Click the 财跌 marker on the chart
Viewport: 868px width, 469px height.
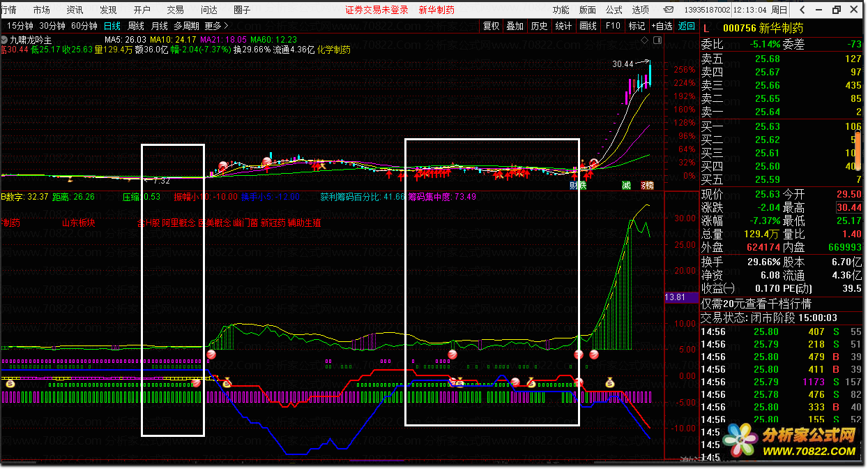(x=578, y=186)
